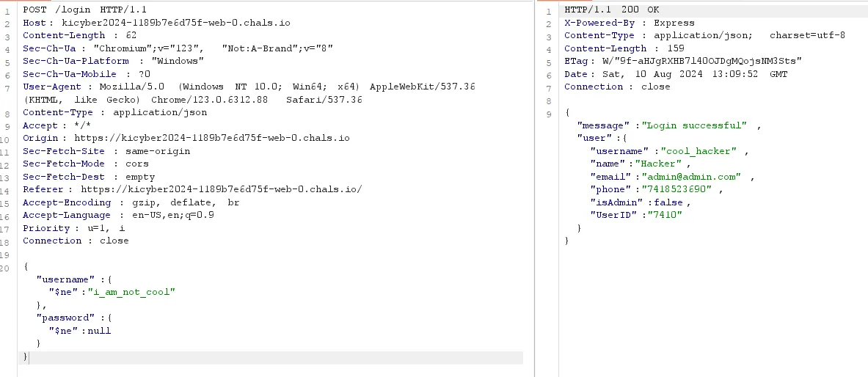
Task: Click line number 9 in response gutter
Action: [549, 114]
